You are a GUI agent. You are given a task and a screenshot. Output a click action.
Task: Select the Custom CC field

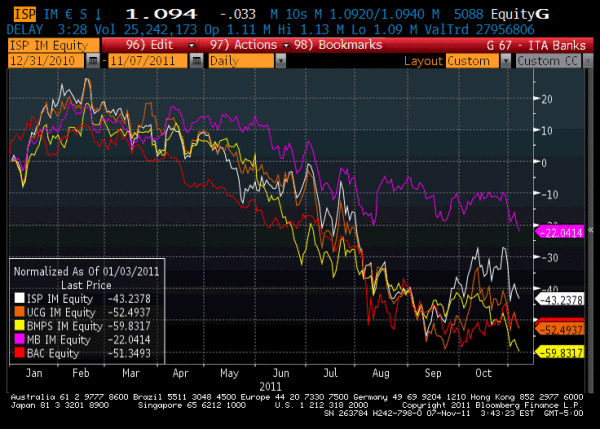click(x=548, y=61)
